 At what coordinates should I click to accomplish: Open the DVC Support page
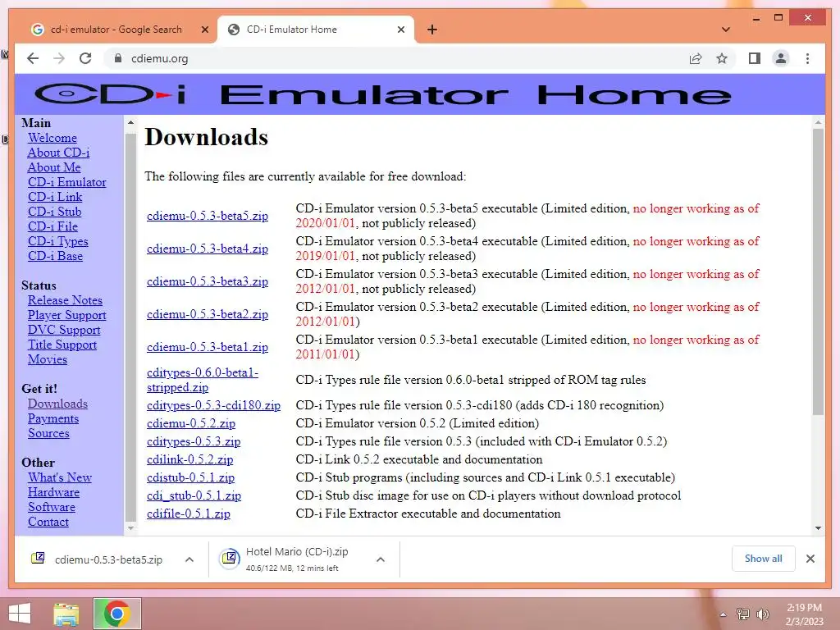64,330
